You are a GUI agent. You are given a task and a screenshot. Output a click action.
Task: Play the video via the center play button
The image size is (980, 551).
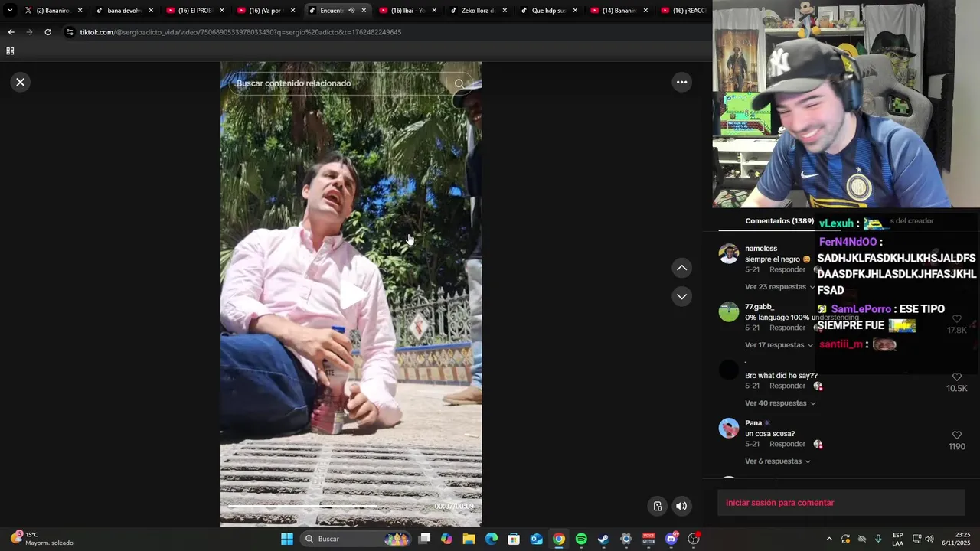point(351,295)
